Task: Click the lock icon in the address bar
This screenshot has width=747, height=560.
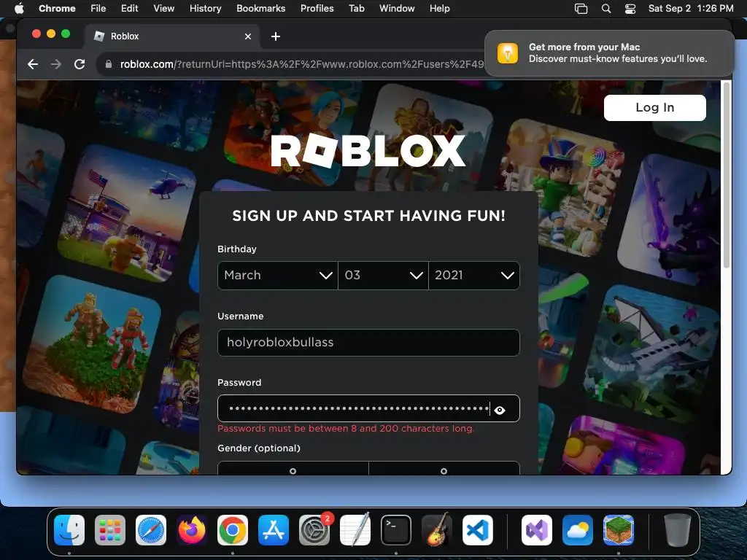Action: (x=109, y=64)
